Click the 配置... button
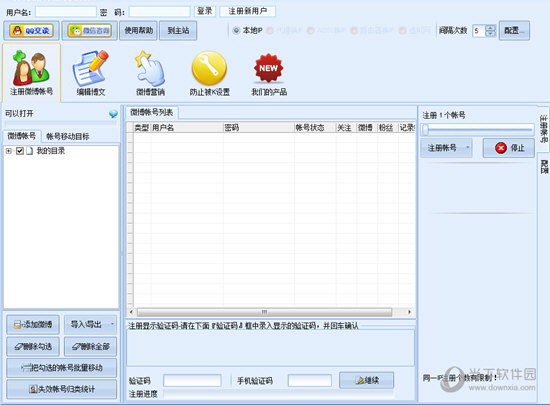The width and height of the screenshot is (550, 405). pos(514,31)
